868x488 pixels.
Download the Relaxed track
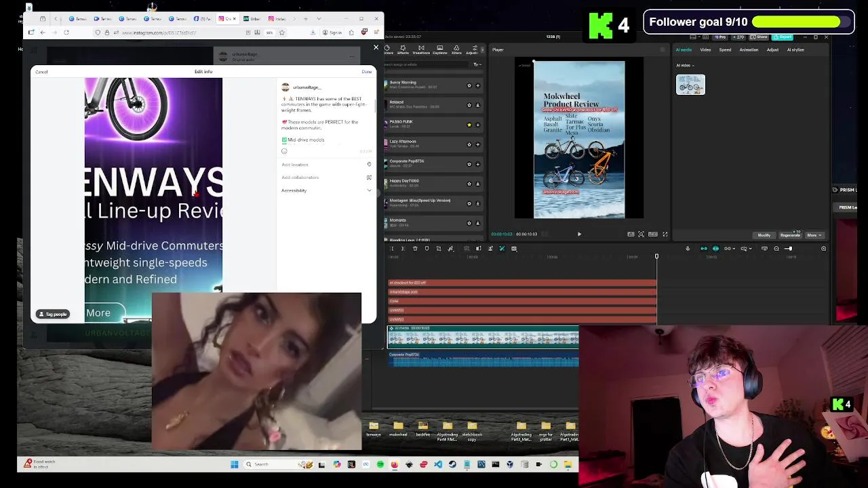477,105
